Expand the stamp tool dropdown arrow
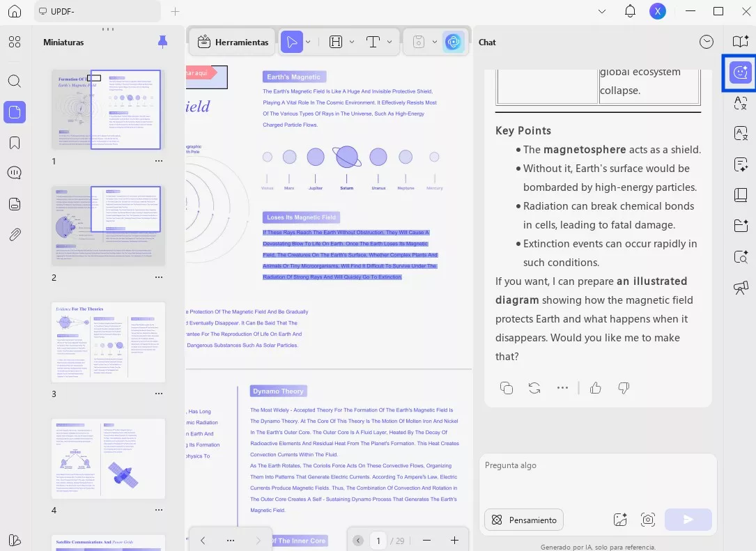The width and height of the screenshot is (756, 551). click(434, 42)
